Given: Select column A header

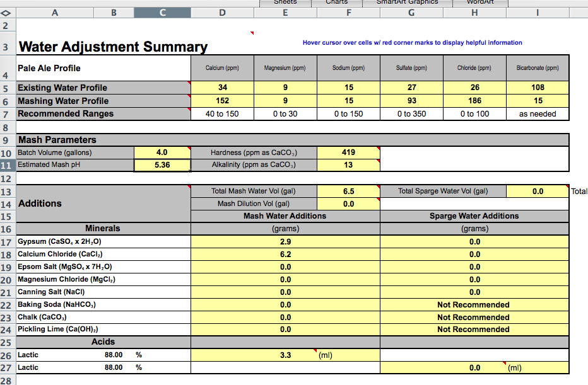Looking at the screenshot, I should 55,13.
